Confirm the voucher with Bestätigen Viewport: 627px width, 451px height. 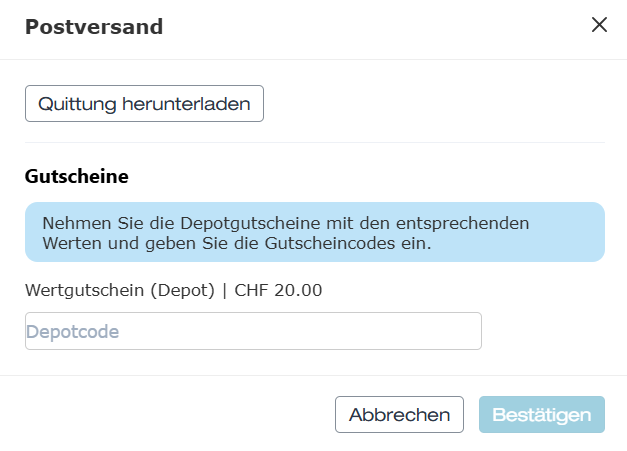pos(542,415)
